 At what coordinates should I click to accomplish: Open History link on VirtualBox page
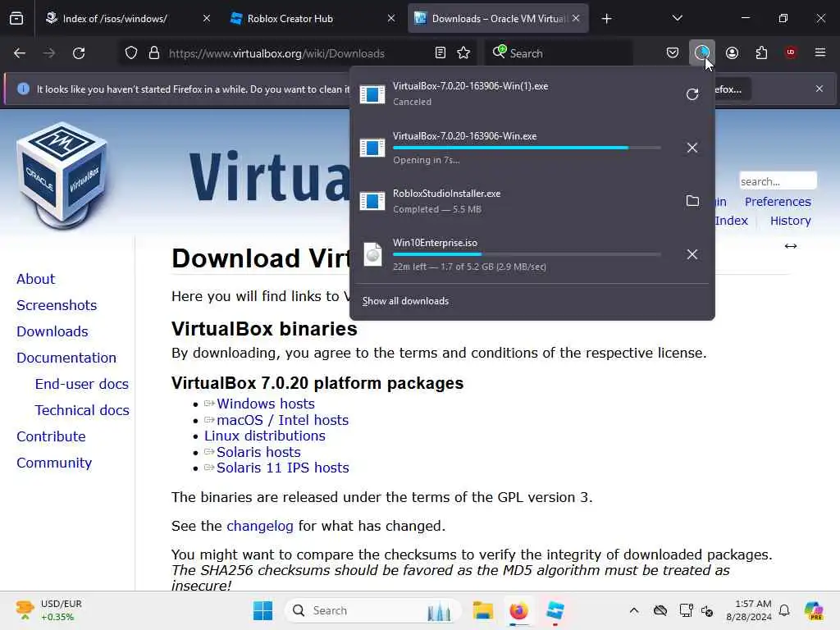pyautogui.click(x=790, y=221)
